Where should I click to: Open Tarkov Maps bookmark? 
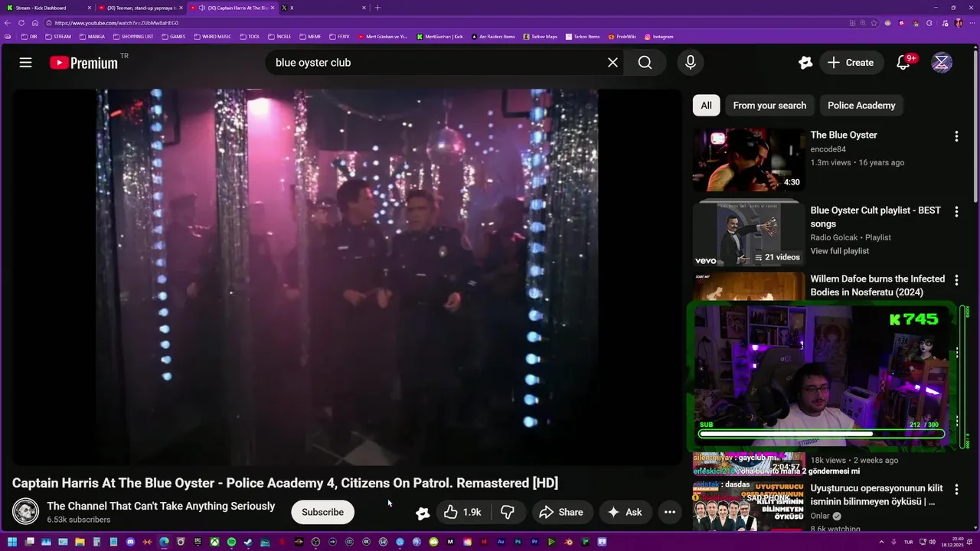(x=541, y=37)
